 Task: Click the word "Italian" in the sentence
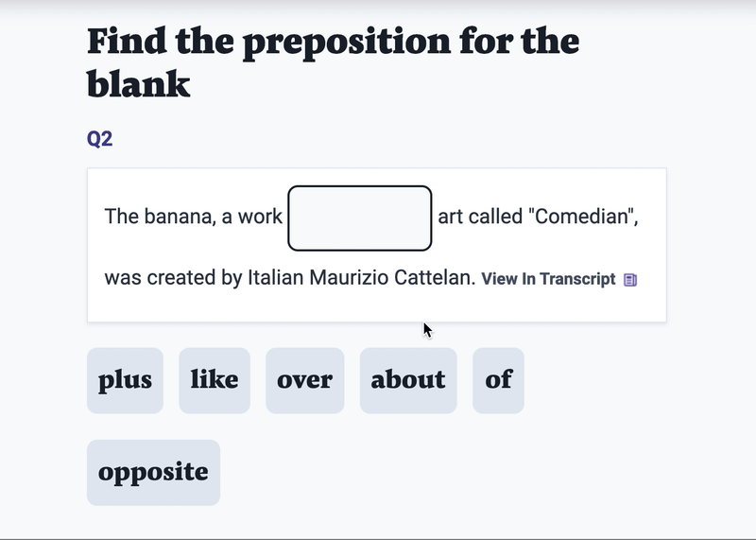(x=278, y=279)
